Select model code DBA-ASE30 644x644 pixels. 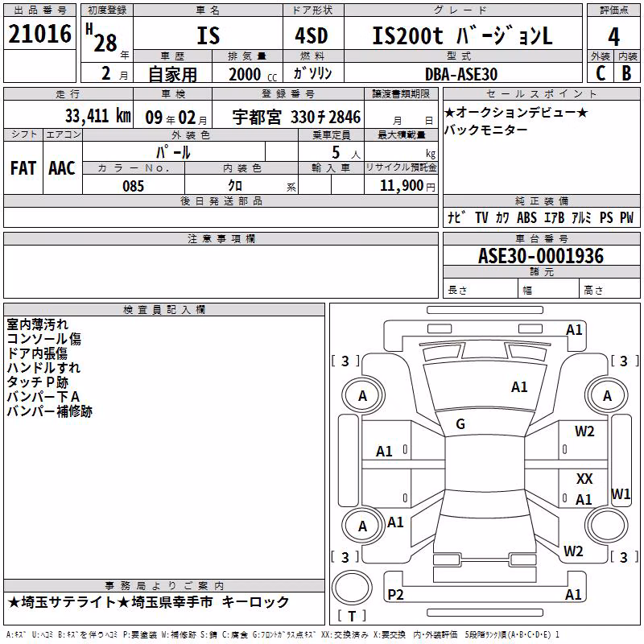461,74
